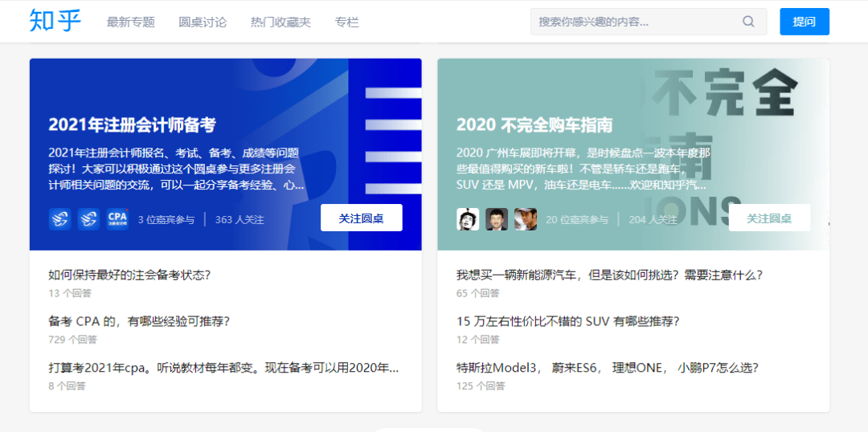
Task: Open the 2021年注册会计师备考 title
Action: click(x=132, y=125)
